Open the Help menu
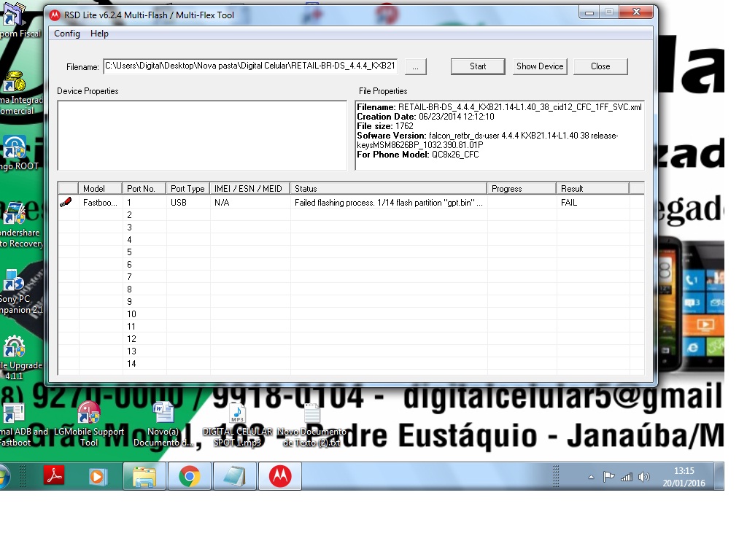The image size is (747, 560). point(99,34)
